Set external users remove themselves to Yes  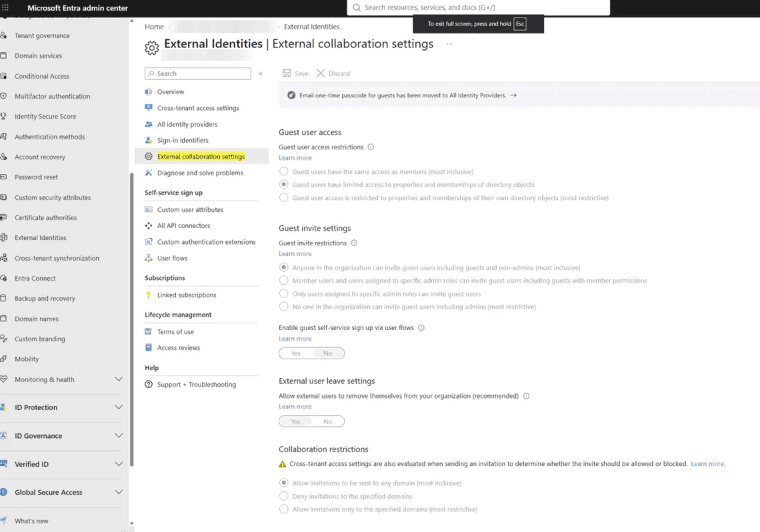[x=295, y=421]
